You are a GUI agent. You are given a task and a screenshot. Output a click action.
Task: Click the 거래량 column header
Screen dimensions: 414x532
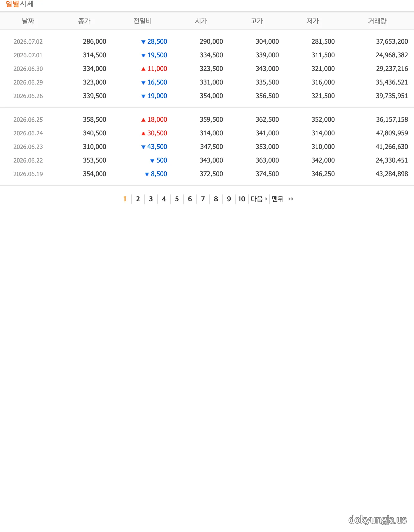point(377,21)
